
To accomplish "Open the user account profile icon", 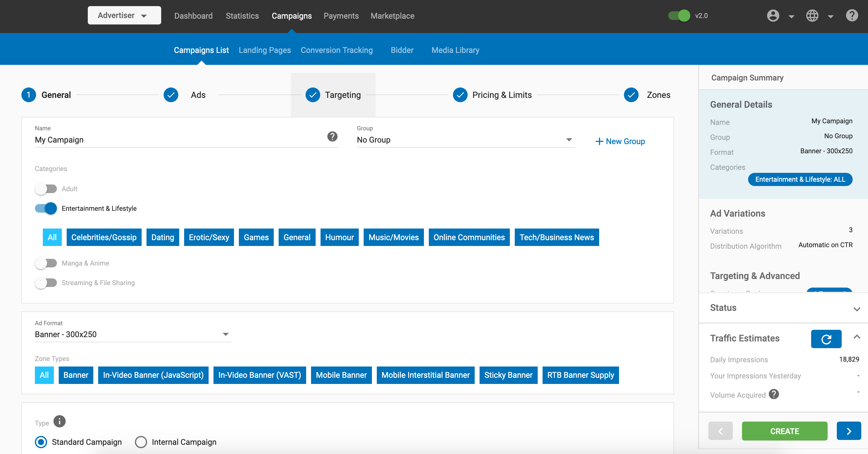I will [773, 16].
